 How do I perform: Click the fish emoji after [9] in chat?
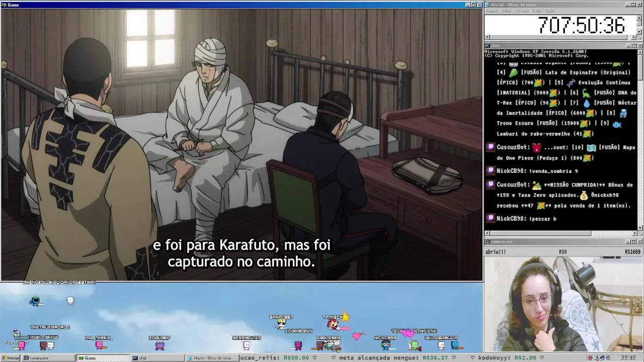617,124
